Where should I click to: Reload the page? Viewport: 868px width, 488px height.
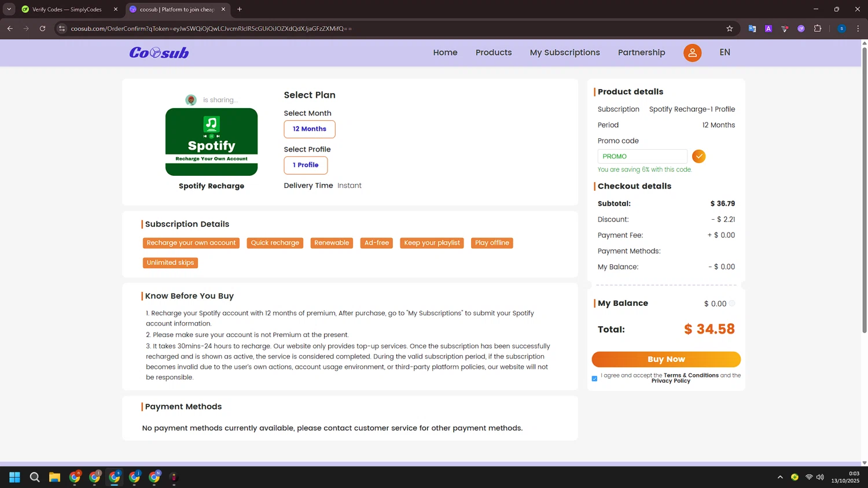tap(42, 28)
